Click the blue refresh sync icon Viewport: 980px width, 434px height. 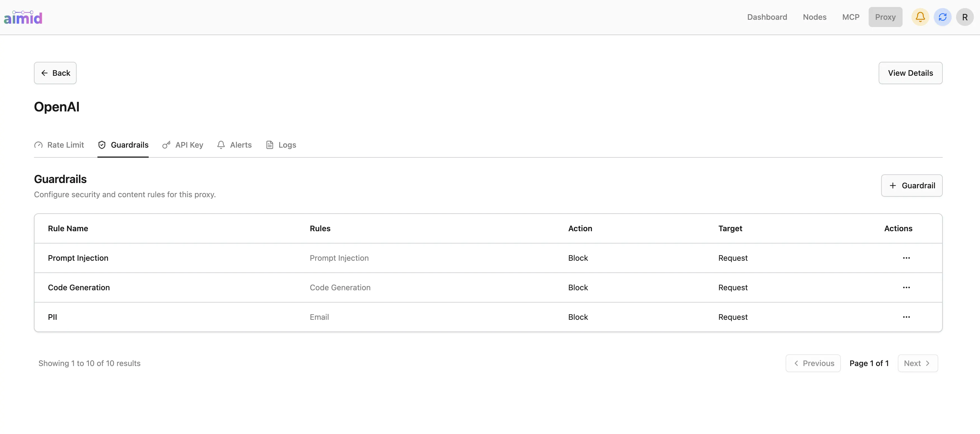click(942, 17)
